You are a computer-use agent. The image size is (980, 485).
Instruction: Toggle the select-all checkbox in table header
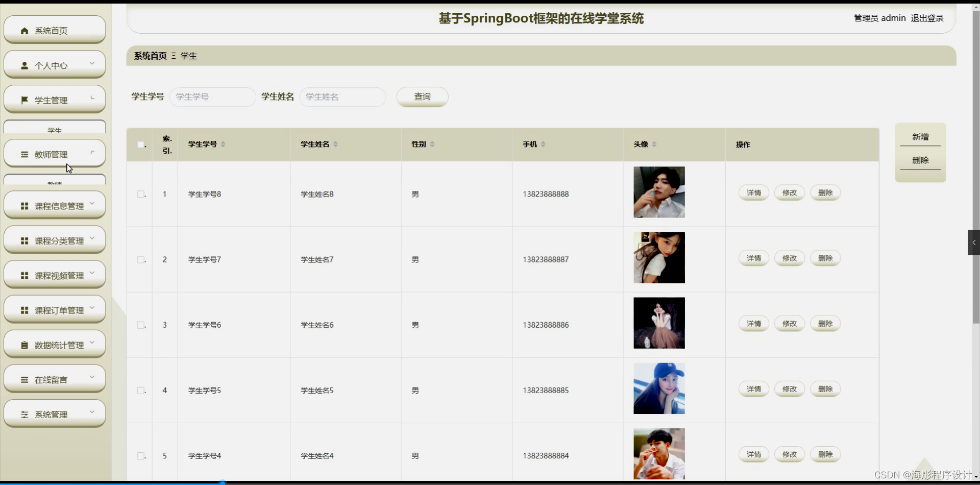[x=140, y=144]
